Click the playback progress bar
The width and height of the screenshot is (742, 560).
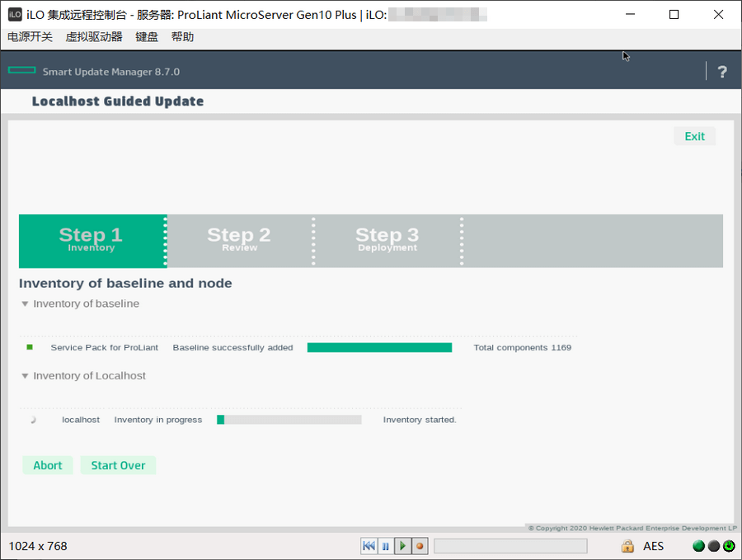510,546
